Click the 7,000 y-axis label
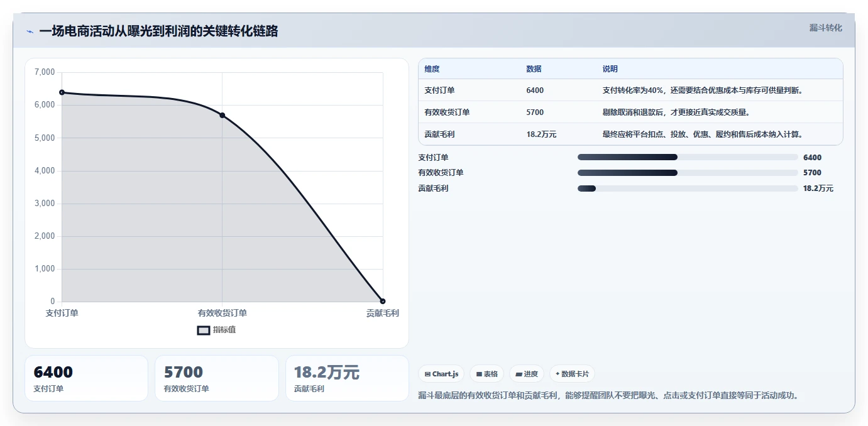 point(45,72)
